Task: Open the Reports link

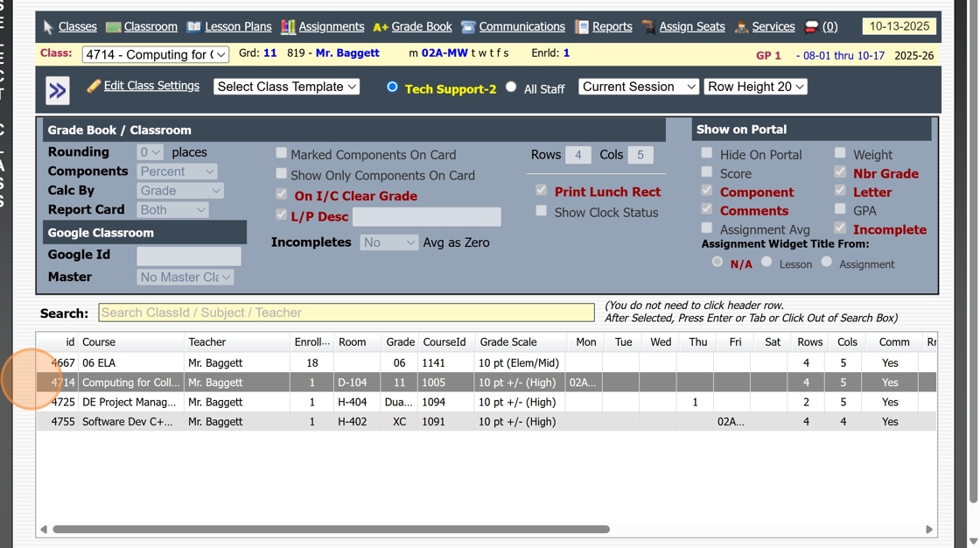Action: pos(612,26)
